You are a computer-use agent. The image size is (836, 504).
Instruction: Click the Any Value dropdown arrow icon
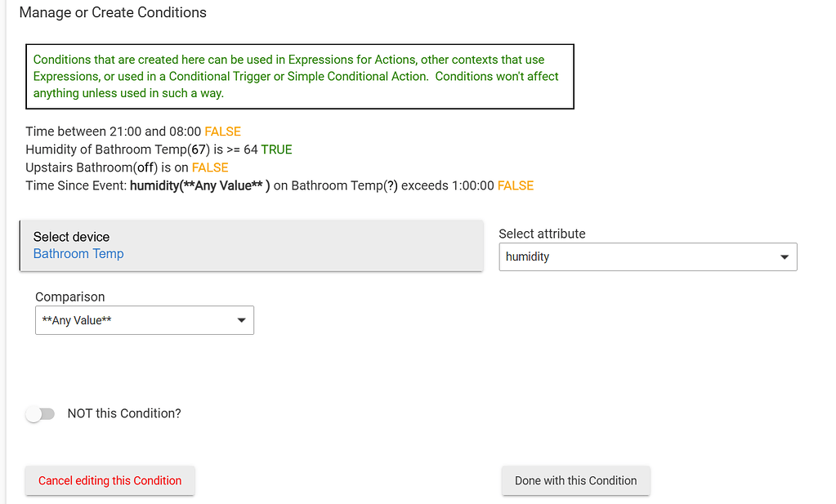click(242, 320)
